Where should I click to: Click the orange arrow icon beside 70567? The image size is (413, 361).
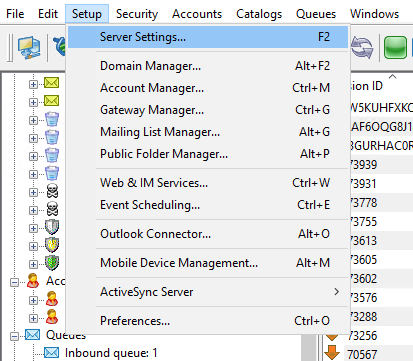[332, 353]
